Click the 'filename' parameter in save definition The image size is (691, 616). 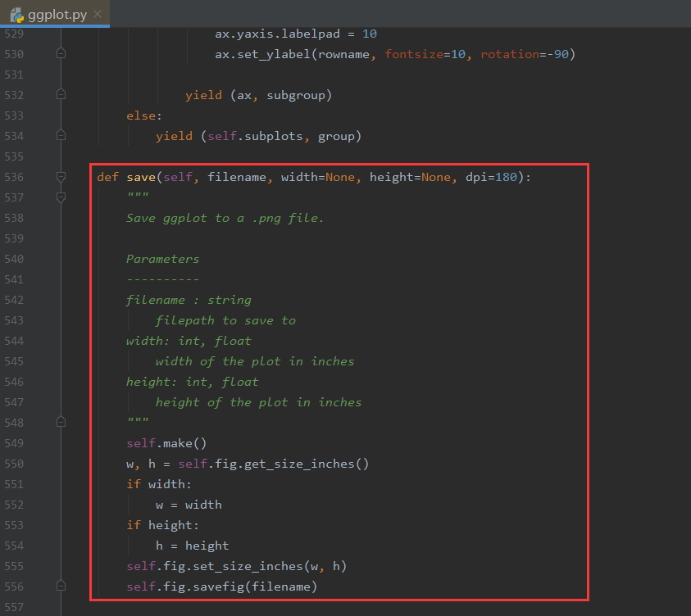pyautogui.click(x=237, y=177)
